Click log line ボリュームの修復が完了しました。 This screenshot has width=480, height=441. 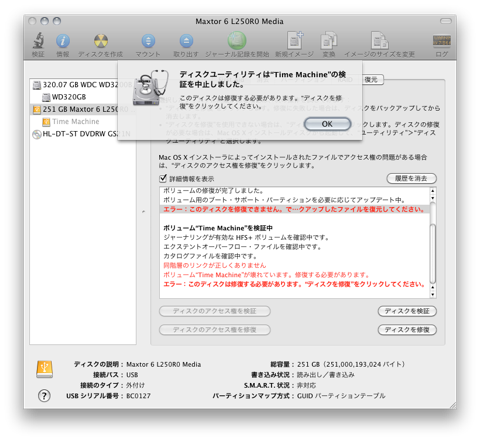[214, 191]
